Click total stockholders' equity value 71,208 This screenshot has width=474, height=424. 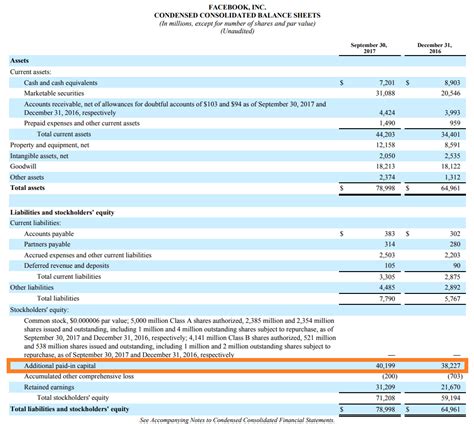pos(385,398)
